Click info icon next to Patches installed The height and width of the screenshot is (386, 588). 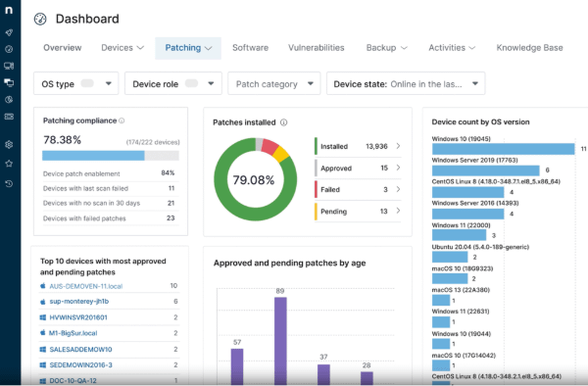click(284, 122)
